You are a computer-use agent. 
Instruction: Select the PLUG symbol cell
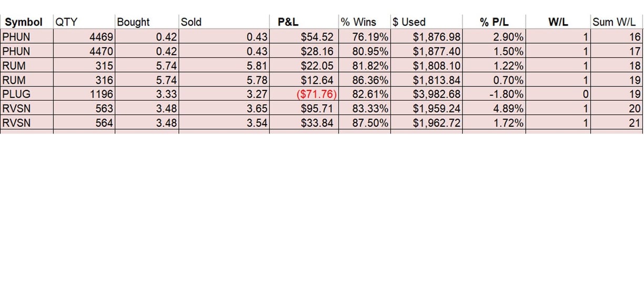[x=16, y=95]
